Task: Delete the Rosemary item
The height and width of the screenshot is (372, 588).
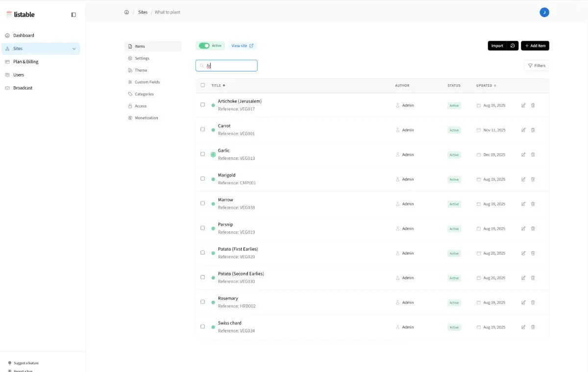Action: click(x=533, y=302)
